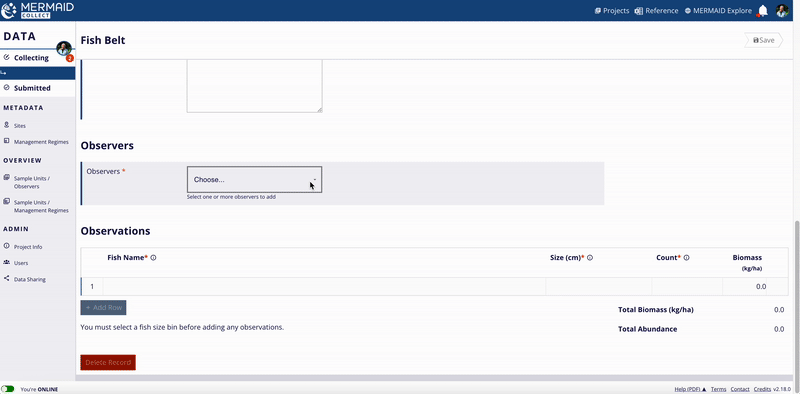Click the Sites pin icon
Viewport: 800px width, 394px height.
(x=7, y=125)
